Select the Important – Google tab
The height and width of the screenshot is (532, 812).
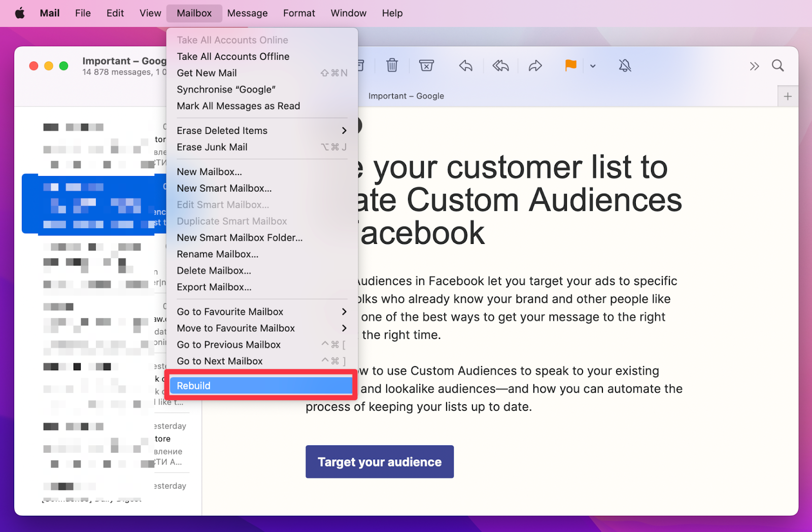coord(406,96)
